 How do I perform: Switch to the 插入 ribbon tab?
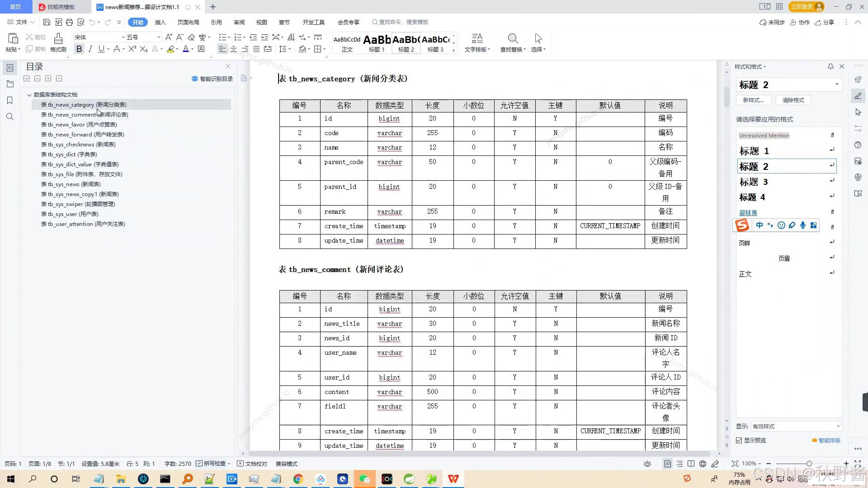pyautogui.click(x=160, y=22)
